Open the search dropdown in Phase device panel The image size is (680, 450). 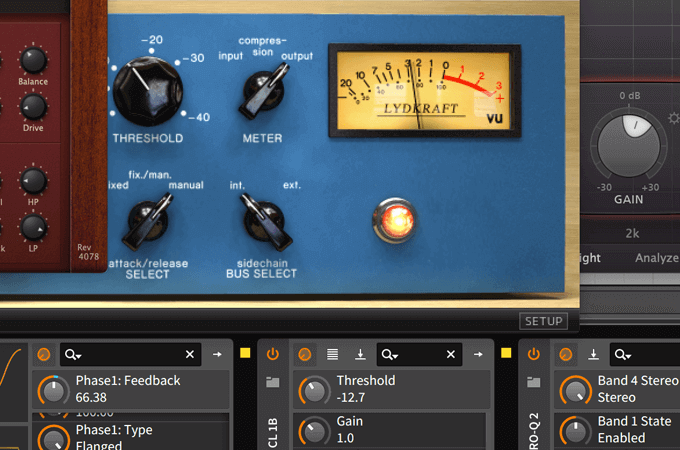click(x=72, y=354)
